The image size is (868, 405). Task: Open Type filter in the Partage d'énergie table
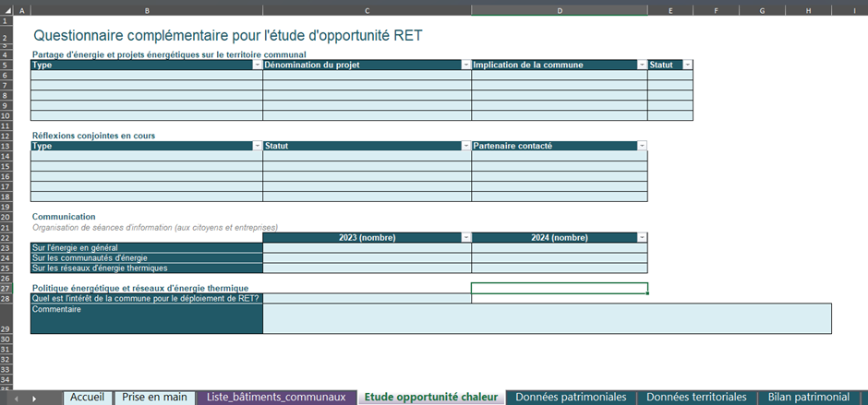[x=257, y=66]
